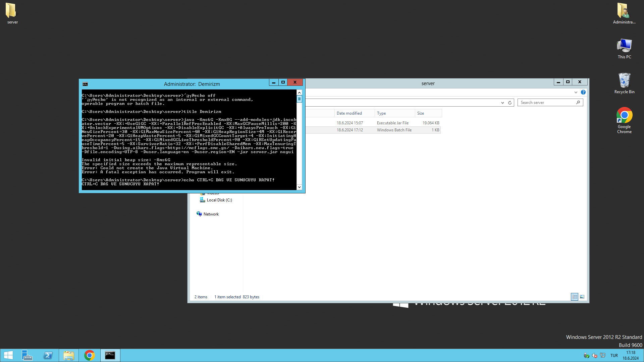This screenshot has width=644, height=362.
Task: Select Network in navigation pane
Action: pyautogui.click(x=208, y=214)
